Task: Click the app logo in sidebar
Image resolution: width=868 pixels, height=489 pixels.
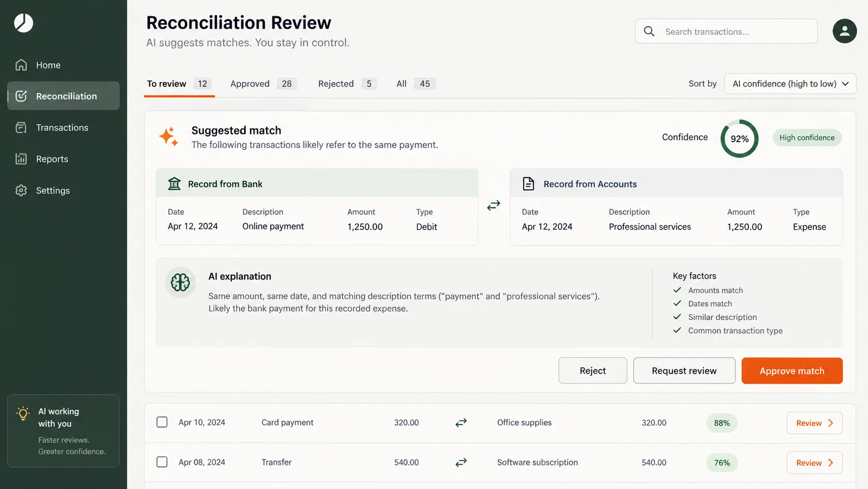Action: coord(23,23)
